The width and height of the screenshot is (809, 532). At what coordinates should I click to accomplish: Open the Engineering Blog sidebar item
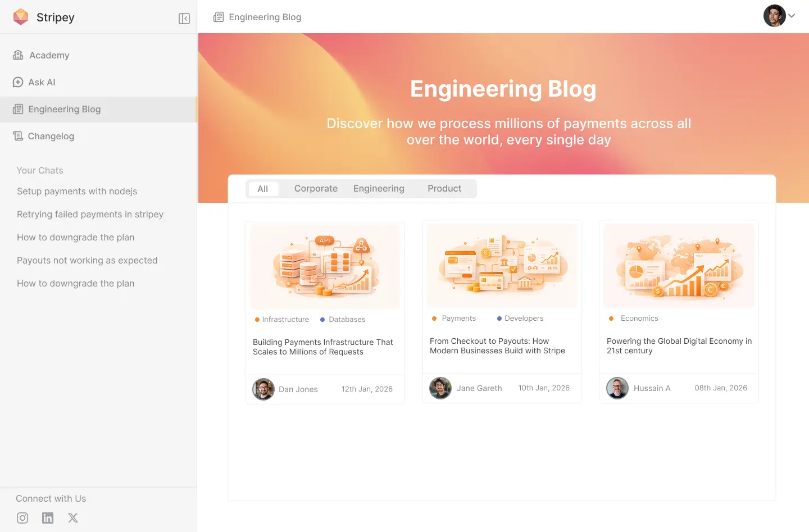pos(98,109)
